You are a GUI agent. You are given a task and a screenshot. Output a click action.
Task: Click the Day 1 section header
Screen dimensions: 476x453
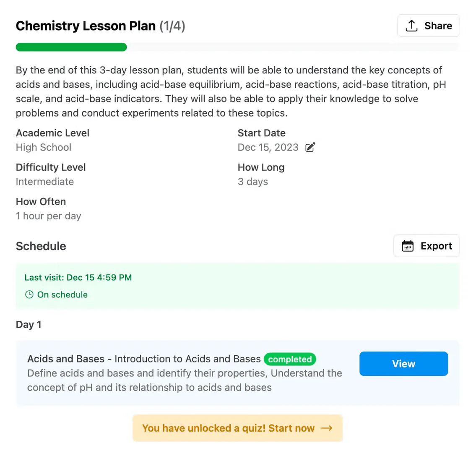point(29,324)
